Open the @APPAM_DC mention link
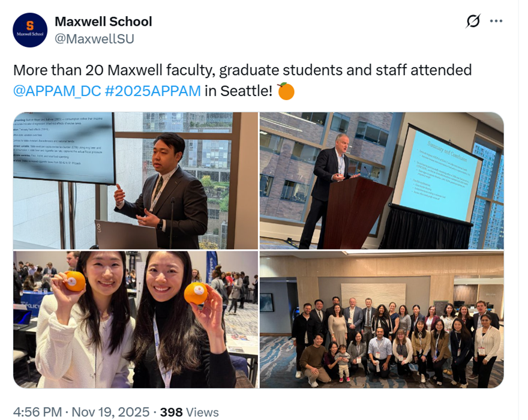Viewport: 528px width, 420px height. pos(57,91)
